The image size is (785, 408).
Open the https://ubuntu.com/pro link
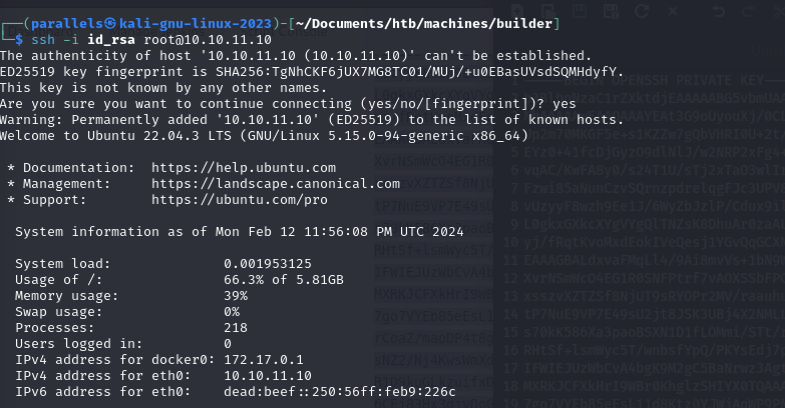(239, 200)
